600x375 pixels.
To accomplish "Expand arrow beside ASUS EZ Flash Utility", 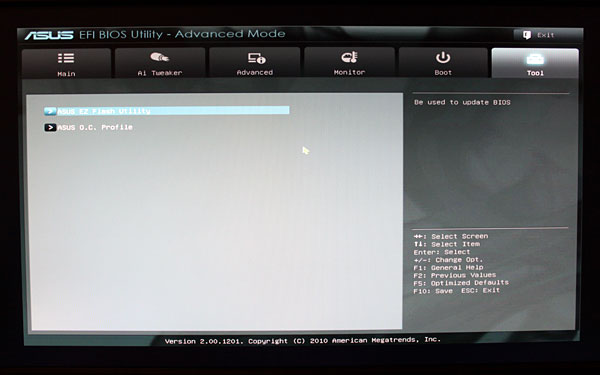I will click(50, 111).
